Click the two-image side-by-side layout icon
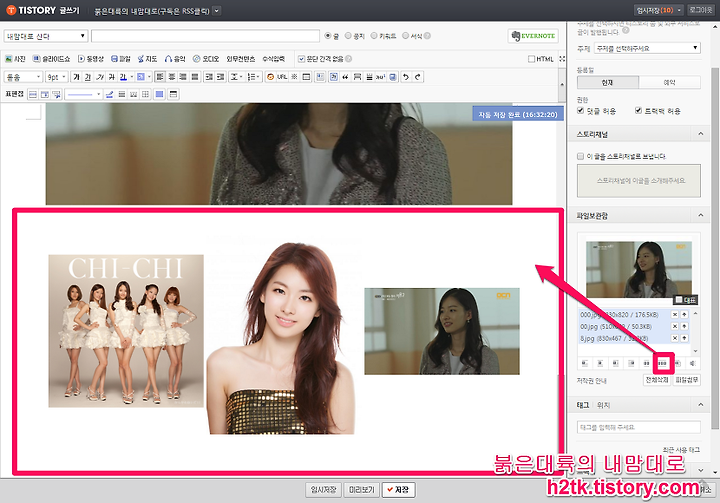The image size is (720, 503). point(647,363)
